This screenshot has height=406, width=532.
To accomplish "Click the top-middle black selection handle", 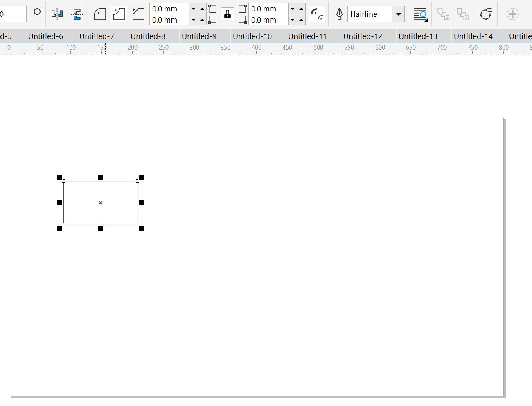I will click(x=101, y=177).
